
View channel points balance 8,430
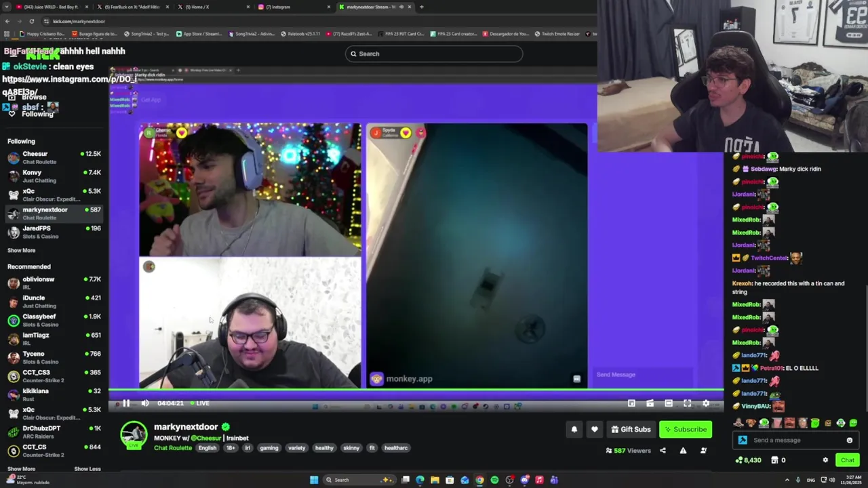pyautogui.click(x=748, y=460)
